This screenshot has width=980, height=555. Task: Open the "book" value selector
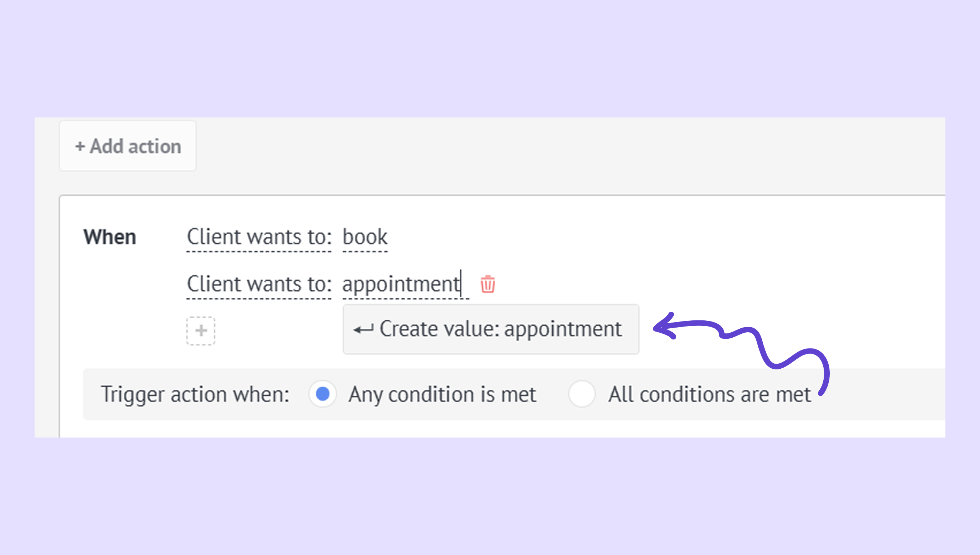[x=365, y=237]
